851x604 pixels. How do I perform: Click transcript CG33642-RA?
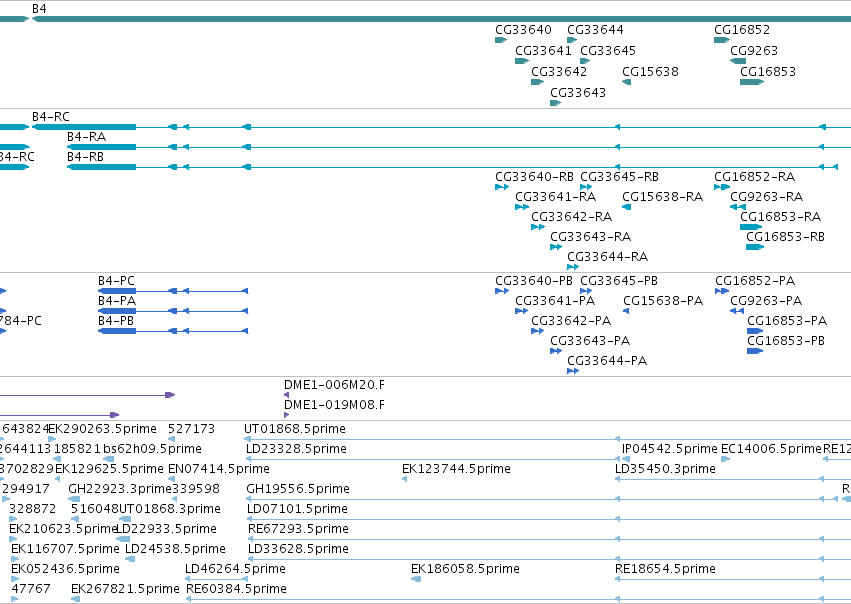pos(571,217)
